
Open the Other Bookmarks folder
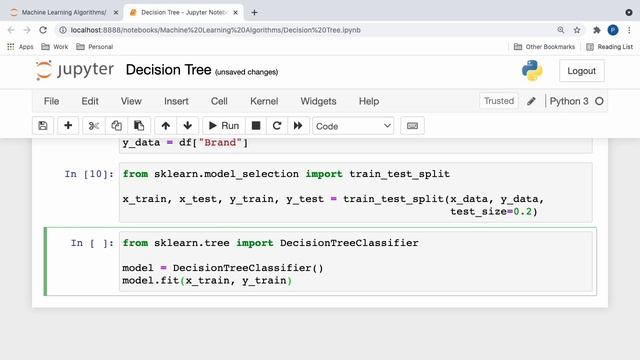(x=544, y=47)
